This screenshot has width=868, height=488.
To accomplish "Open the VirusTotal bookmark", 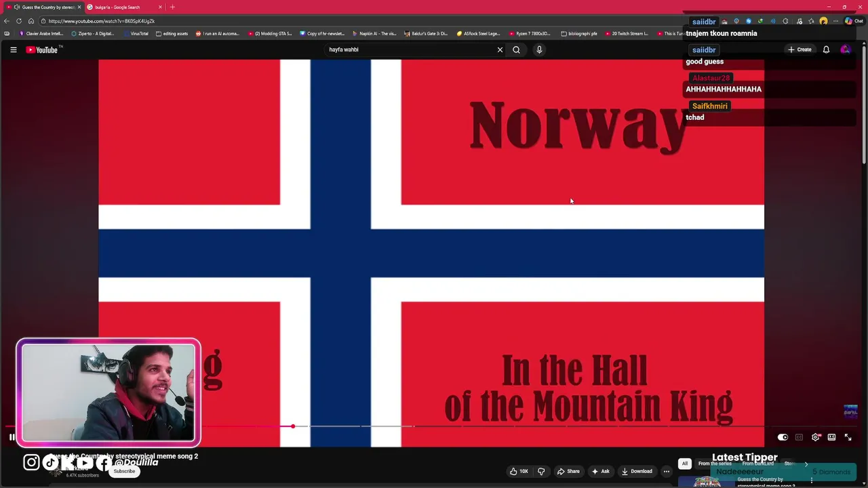I will [136, 33].
